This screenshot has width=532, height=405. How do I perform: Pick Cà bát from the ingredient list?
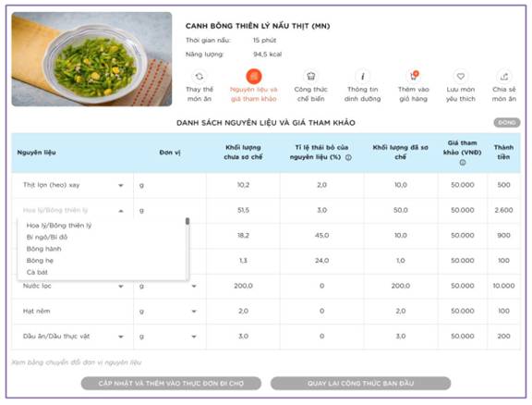[x=37, y=272]
